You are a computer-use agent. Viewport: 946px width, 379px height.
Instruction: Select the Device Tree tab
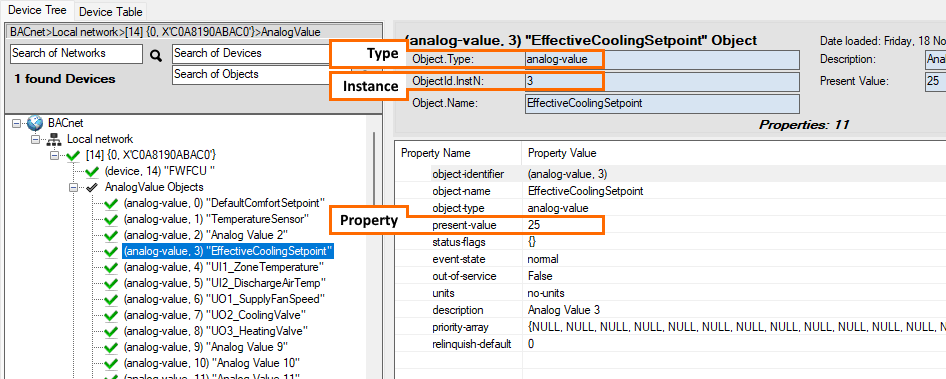click(37, 10)
